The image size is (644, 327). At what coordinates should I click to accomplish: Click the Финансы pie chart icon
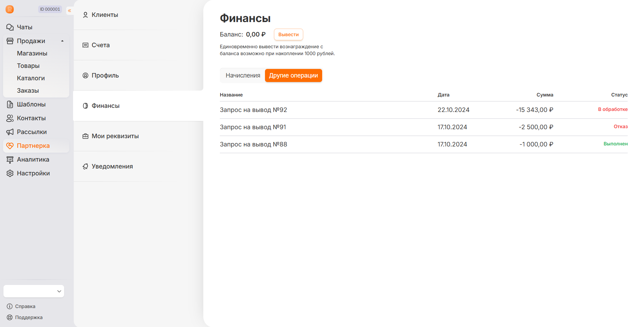point(85,106)
